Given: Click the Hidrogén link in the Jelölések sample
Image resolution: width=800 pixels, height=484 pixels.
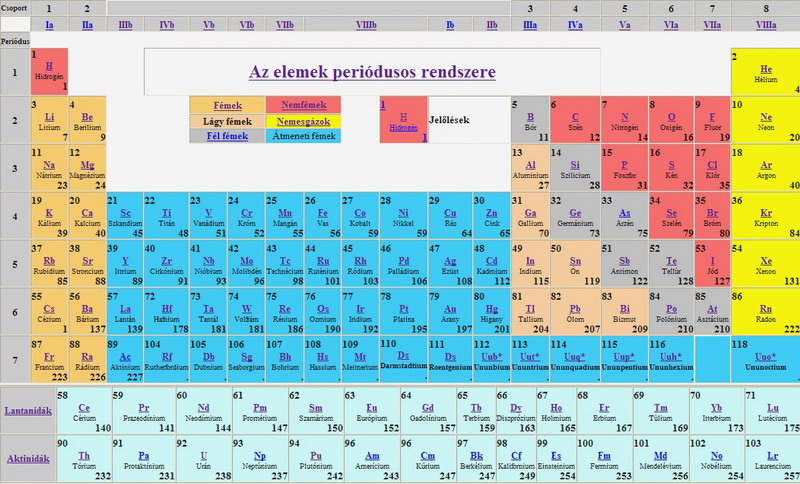Looking at the screenshot, I should pyautogui.click(x=404, y=128).
